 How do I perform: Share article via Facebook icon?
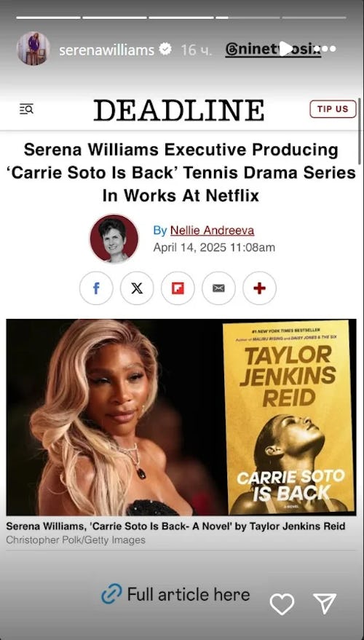[96, 288]
